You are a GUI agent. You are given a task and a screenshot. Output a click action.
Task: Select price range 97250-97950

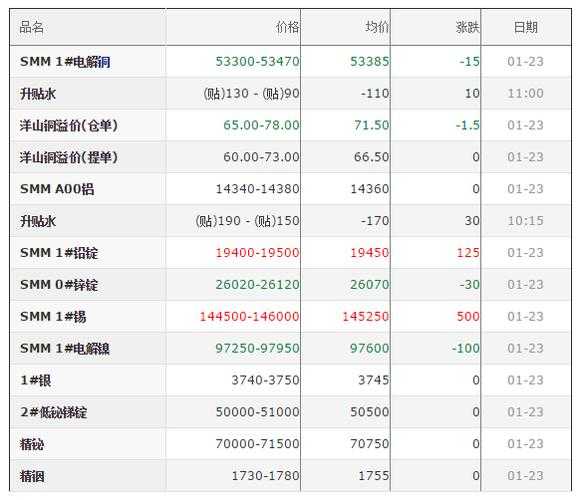[x=258, y=349]
